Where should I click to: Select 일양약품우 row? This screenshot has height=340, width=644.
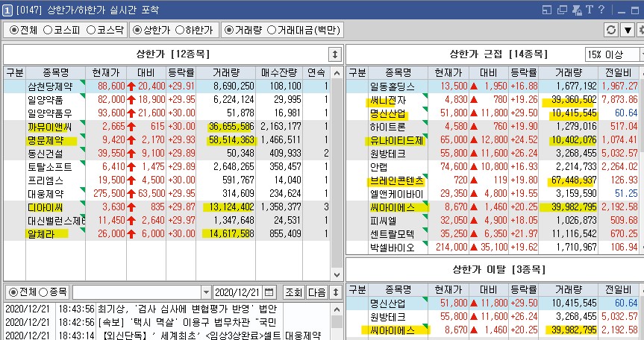167,113
